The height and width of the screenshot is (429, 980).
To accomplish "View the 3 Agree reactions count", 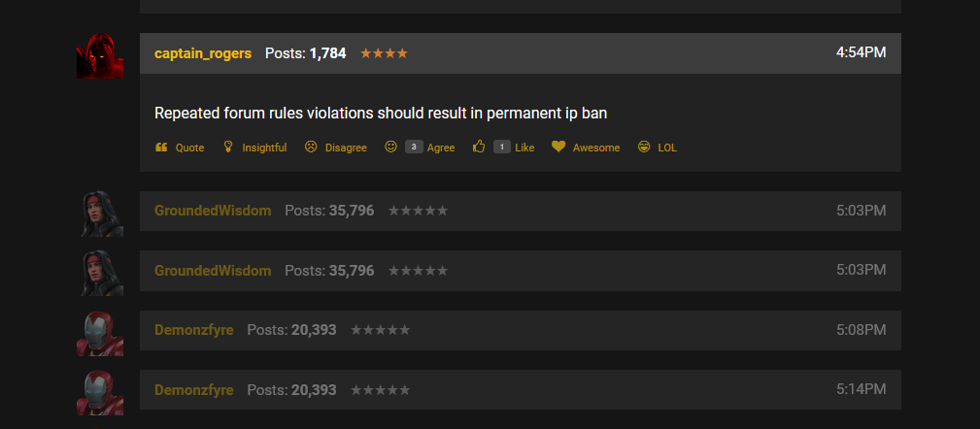I will click(414, 147).
